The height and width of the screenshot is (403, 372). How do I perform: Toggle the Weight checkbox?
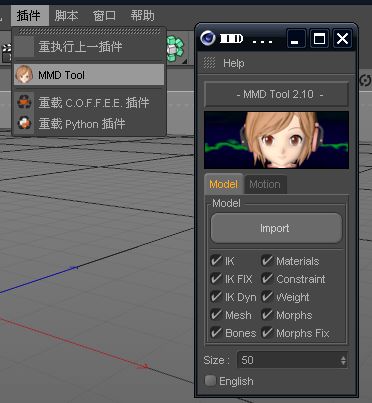pyautogui.click(x=267, y=297)
